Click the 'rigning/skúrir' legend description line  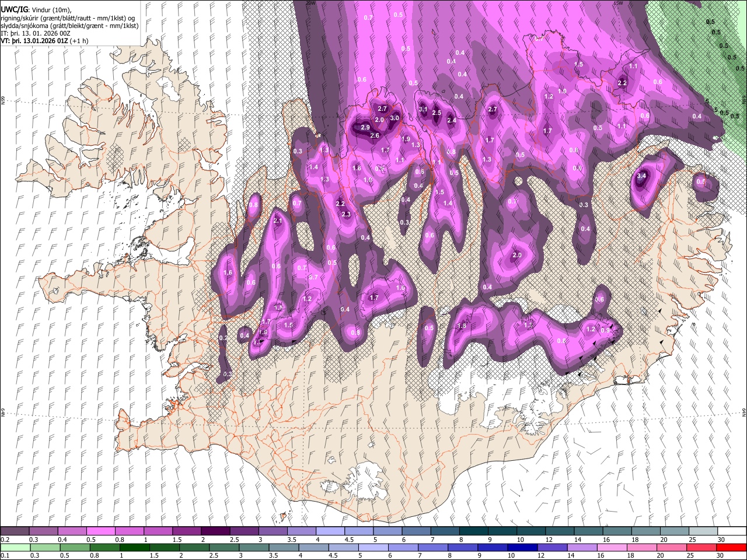(68, 18)
